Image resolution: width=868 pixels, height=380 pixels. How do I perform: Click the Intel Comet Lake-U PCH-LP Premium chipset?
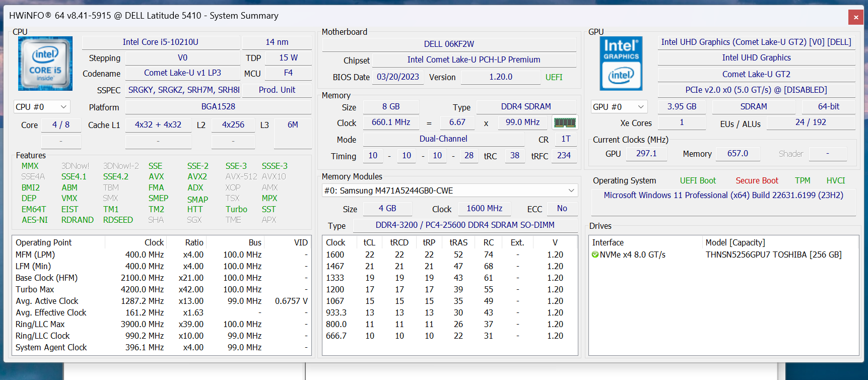point(474,60)
